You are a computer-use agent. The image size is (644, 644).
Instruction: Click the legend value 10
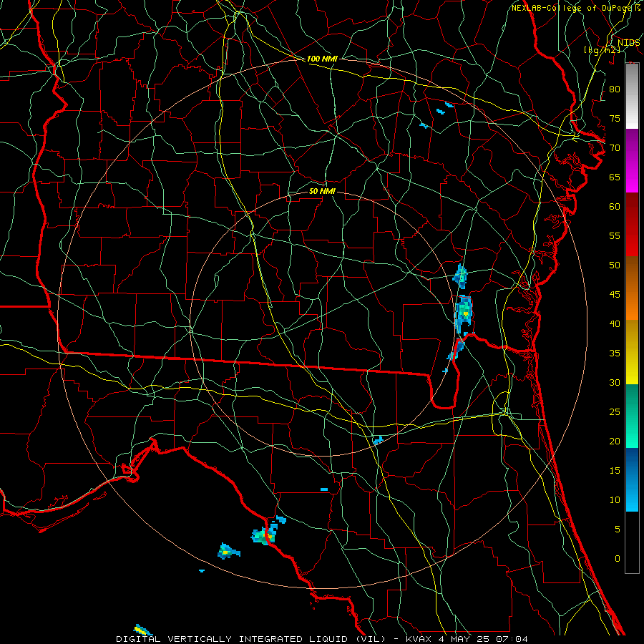(x=615, y=500)
